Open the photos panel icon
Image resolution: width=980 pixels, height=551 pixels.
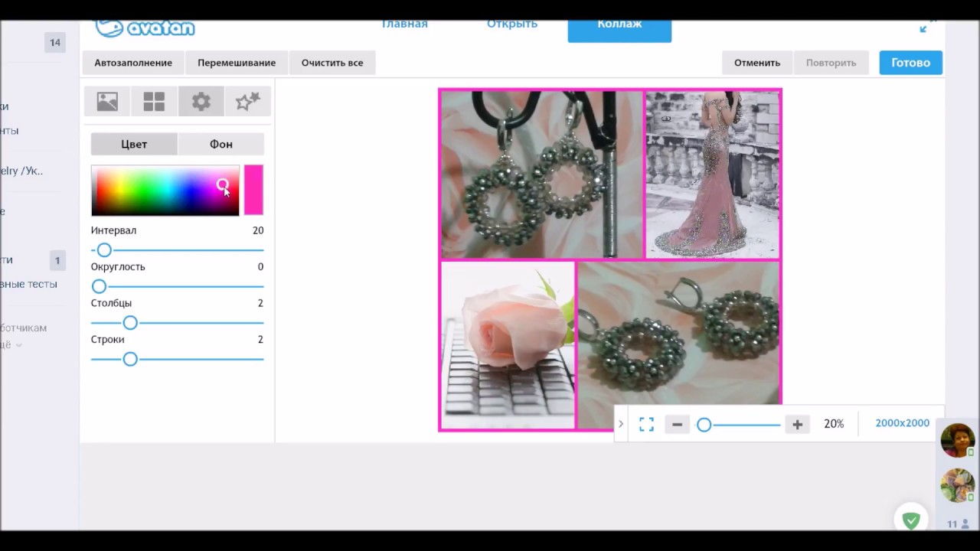107,101
